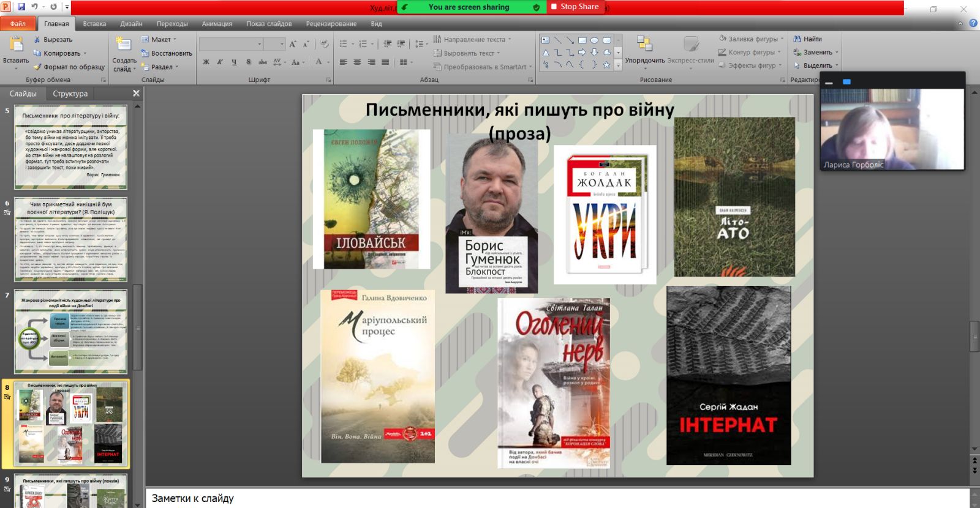Select the oval shape in shapes gallery
Screen dimensions: 980x508
594,40
